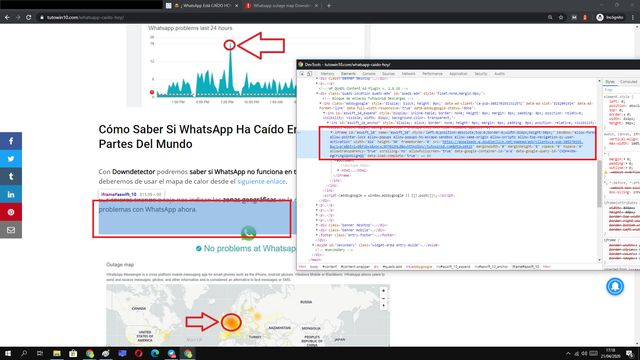Screen dimensions: 640x360
Task: Click the WhatsApp logo on the page
Action: coord(248,233)
